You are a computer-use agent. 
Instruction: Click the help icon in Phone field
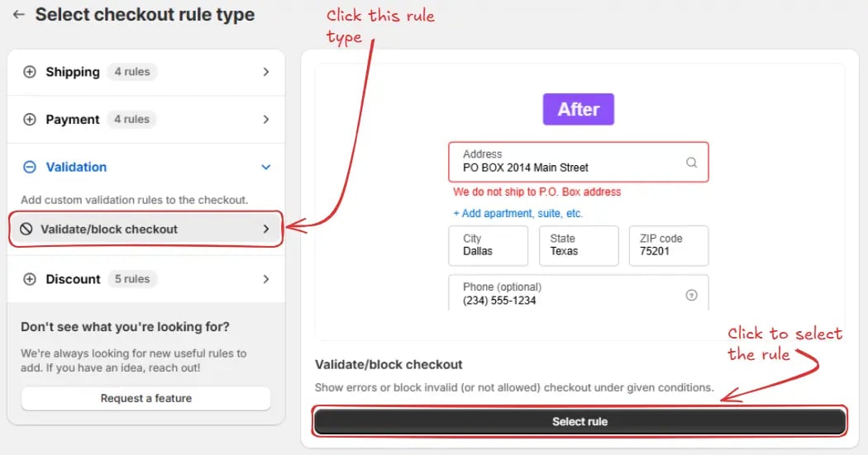tap(691, 295)
